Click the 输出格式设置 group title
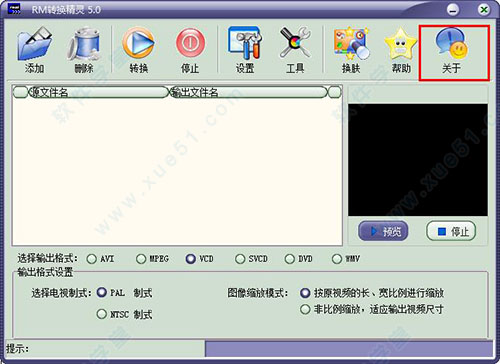The width and height of the screenshot is (500, 364). (45, 272)
